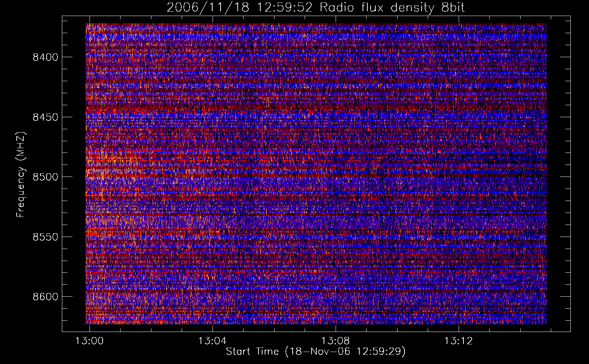This screenshot has height=364, width=589.
Task: Click the "Start Time (18-Nov-06 12:59:29)" axis title
Action: pyautogui.click(x=316, y=352)
